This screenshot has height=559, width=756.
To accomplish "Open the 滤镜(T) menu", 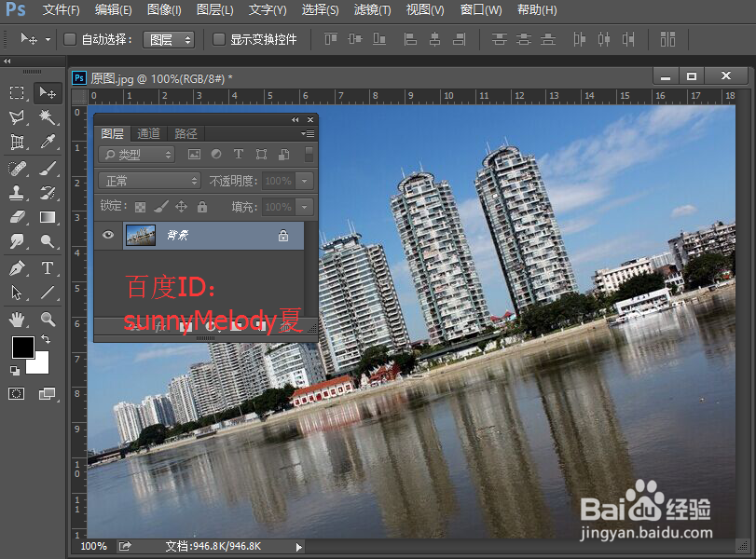I will [373, 9].
